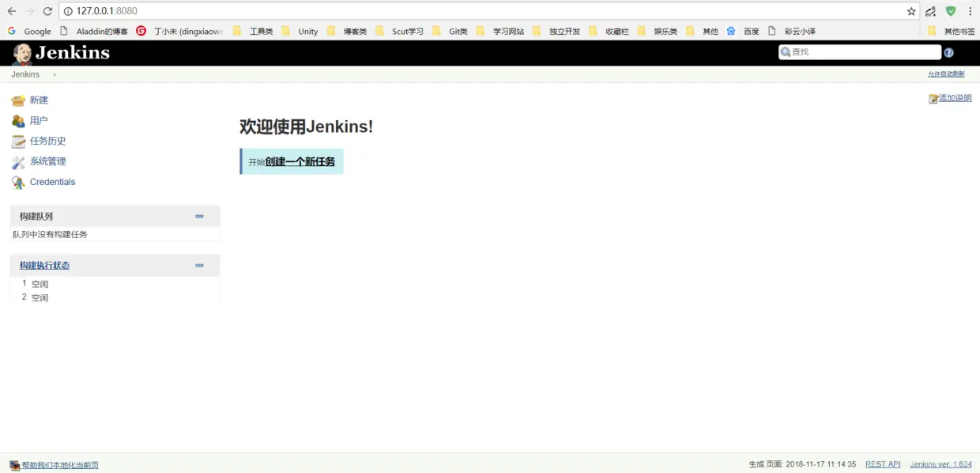Click executor 2 空闲 row

(115, 297)
